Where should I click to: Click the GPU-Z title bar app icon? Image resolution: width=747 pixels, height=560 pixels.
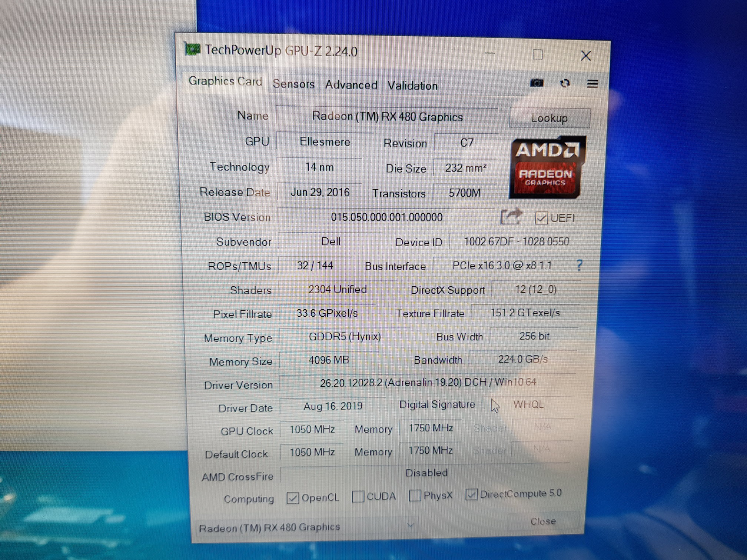click(192, 49)
